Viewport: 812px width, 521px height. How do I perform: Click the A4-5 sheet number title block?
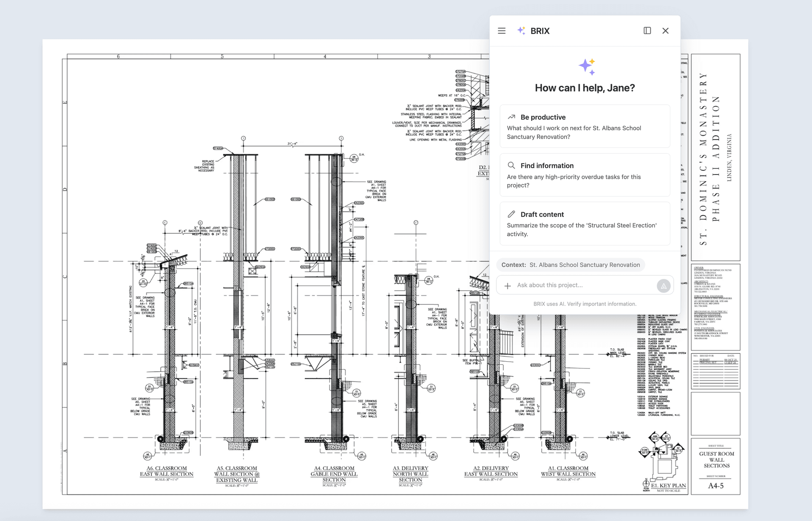click(x=716, y=486)
